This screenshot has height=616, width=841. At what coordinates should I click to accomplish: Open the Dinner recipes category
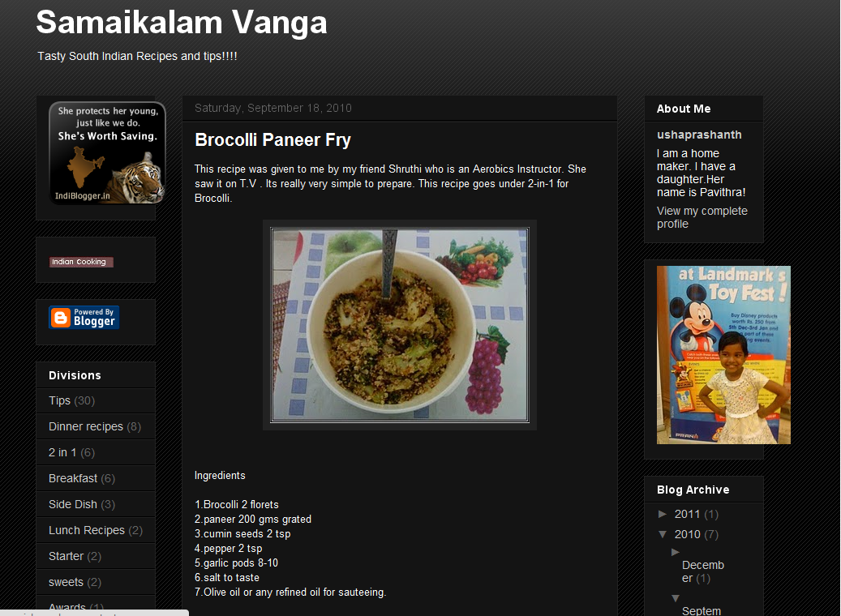point(86,426)
